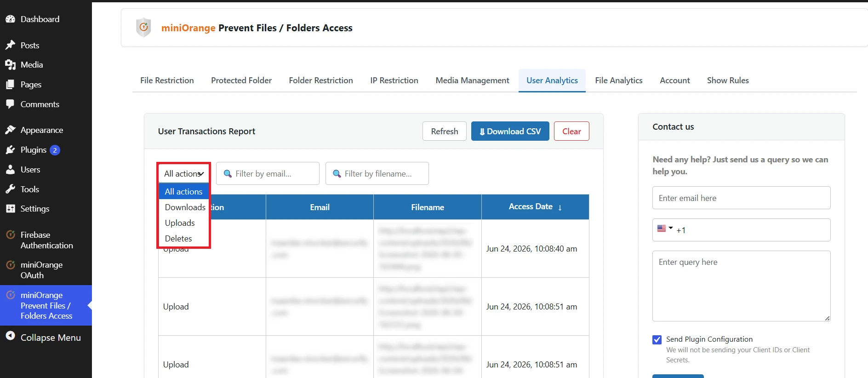868x378 pixels.
Task: Click the Posts pin icon
Action: [x=10, y=45]
